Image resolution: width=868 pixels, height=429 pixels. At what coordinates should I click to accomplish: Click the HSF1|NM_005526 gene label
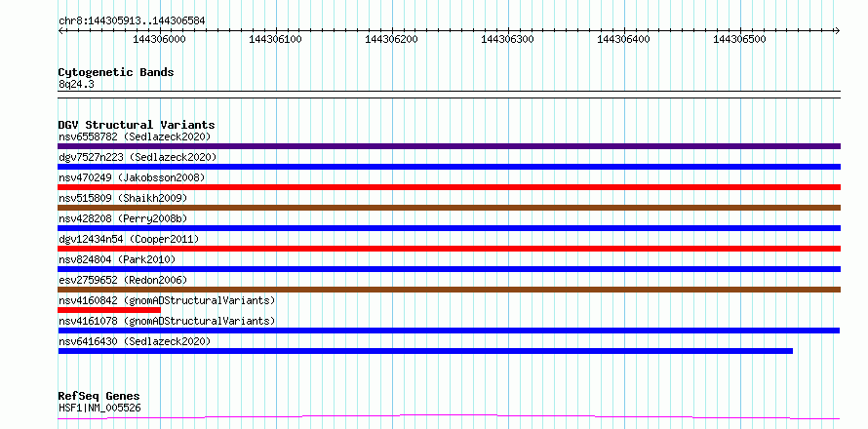[x=99, y=409]
